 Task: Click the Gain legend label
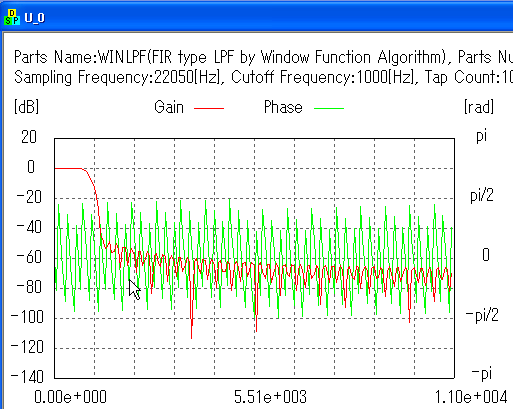point(169,107)
